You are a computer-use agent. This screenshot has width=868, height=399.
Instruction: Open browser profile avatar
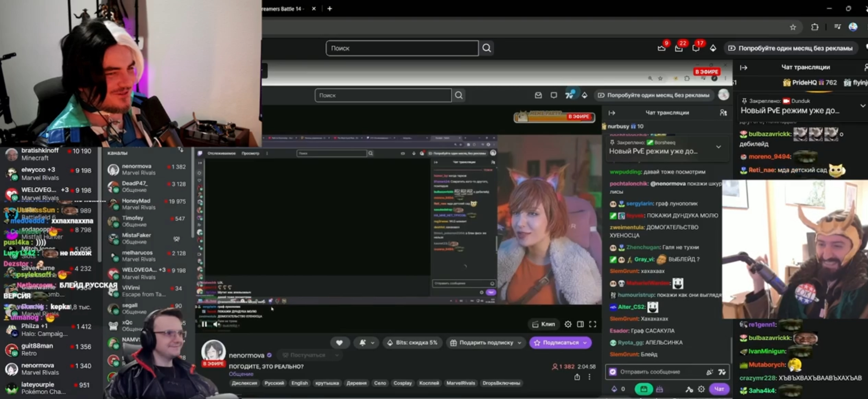point(853,27)
